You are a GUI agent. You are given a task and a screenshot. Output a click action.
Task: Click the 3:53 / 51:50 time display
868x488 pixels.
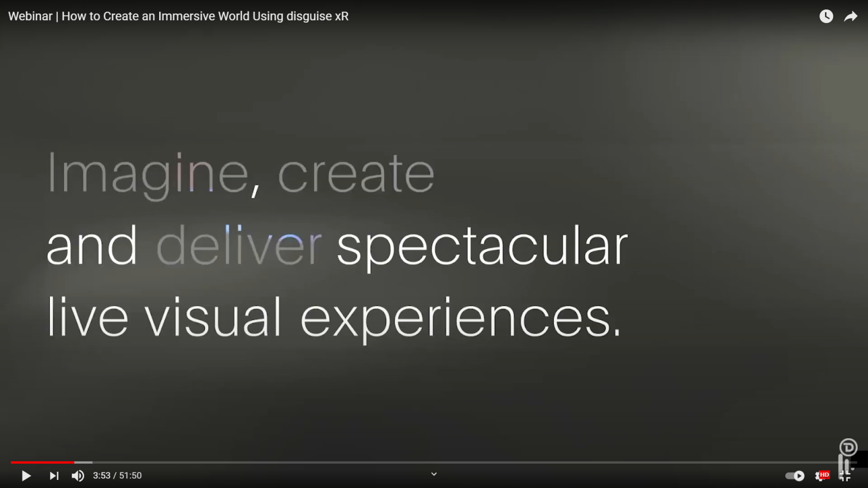coord(117,476)
